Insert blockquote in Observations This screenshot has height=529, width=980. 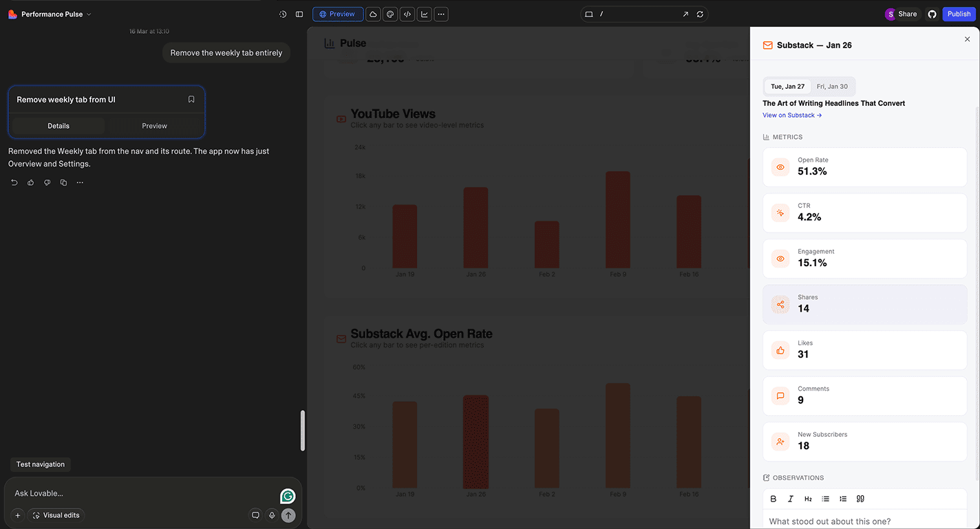pos(860,499)
